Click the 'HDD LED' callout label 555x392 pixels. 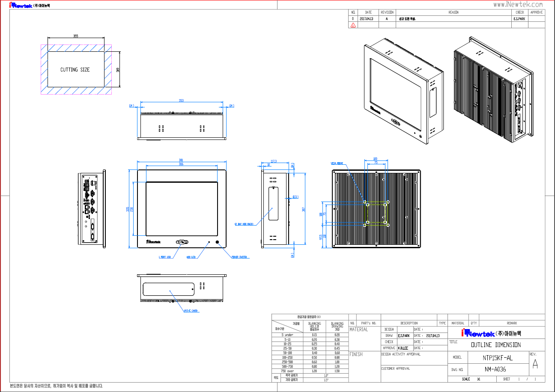[191, 257]
